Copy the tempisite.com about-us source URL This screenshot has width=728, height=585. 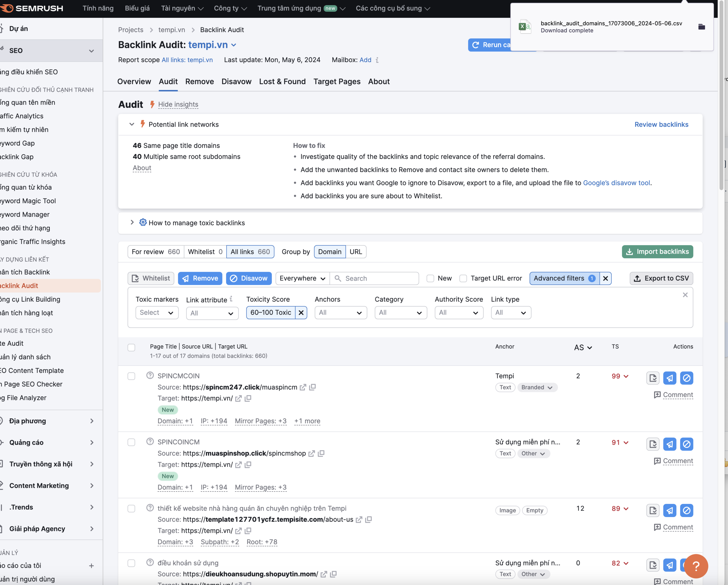pyautogui.click(x=368, y=520)
